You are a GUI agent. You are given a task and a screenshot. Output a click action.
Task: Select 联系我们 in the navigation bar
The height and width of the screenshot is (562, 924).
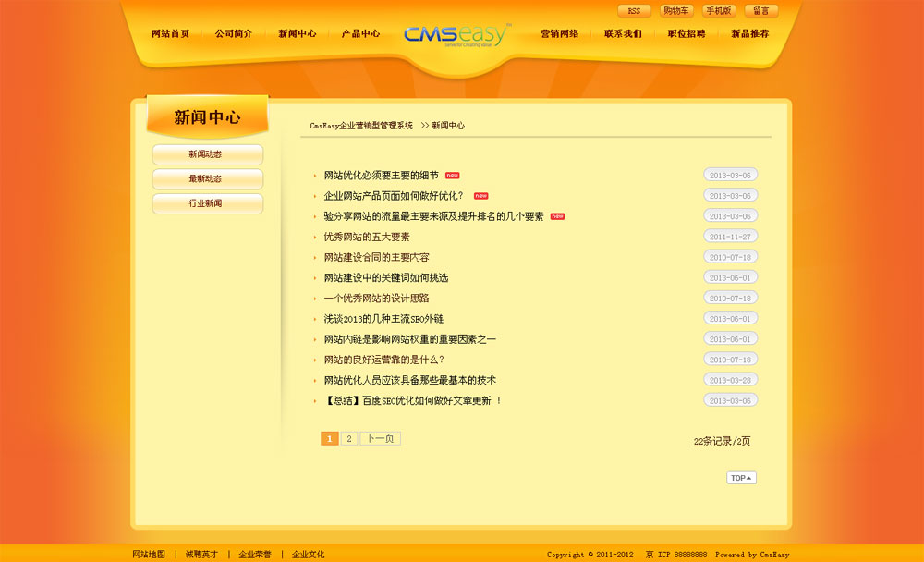coord(623,34)
